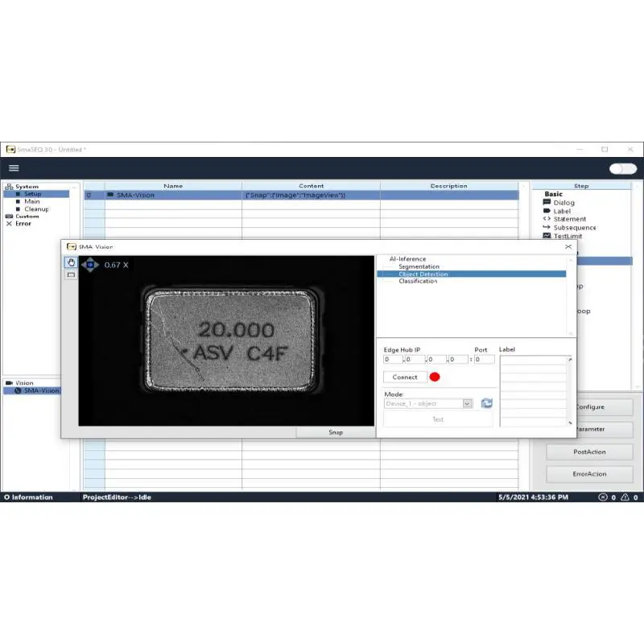Click the Snap button
The image size is (644, 644).
pos(336,432)
